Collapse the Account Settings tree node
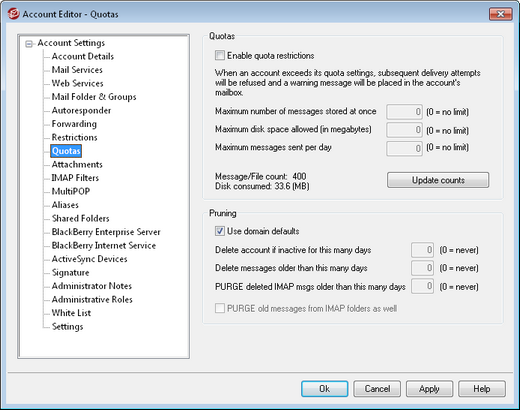Screen dimensions: 520x410 pos(29,44)
